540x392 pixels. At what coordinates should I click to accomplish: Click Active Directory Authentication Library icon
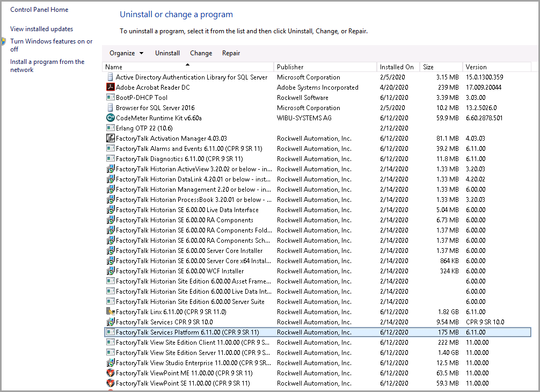110,77
